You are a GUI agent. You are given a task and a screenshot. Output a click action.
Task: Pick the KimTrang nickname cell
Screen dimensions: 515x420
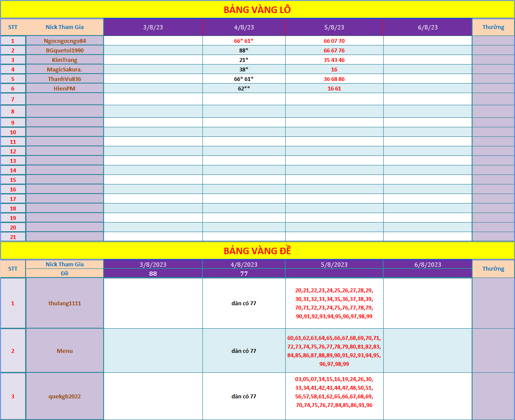[x=65, y=60]
